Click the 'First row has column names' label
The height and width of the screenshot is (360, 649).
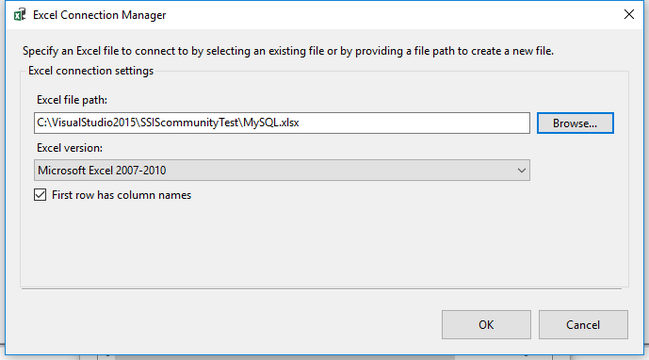121,195
